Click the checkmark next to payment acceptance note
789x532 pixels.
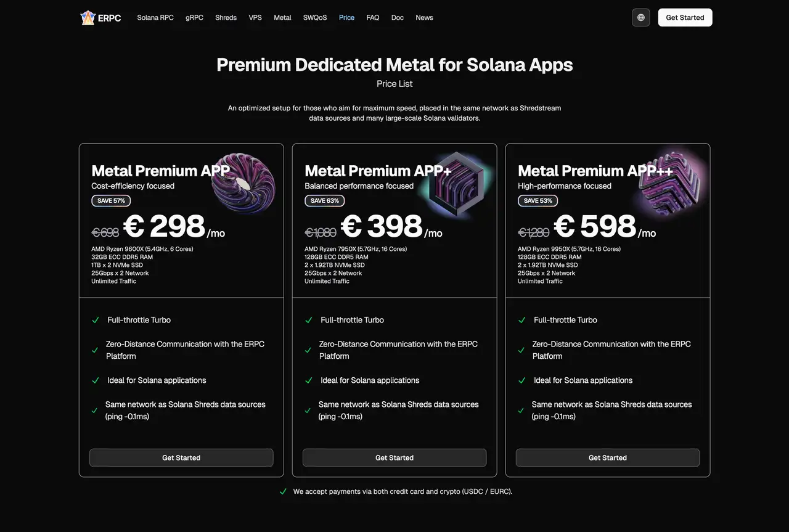(283, 491)
